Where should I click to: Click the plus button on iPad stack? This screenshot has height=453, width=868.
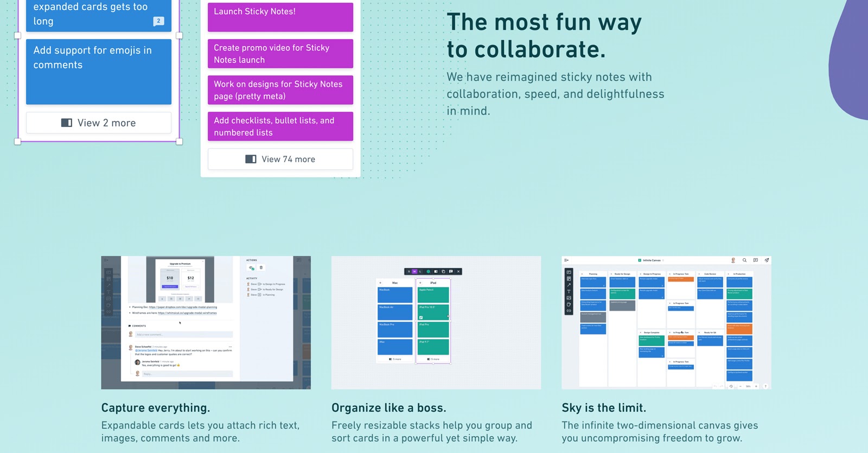pos(420,283)
